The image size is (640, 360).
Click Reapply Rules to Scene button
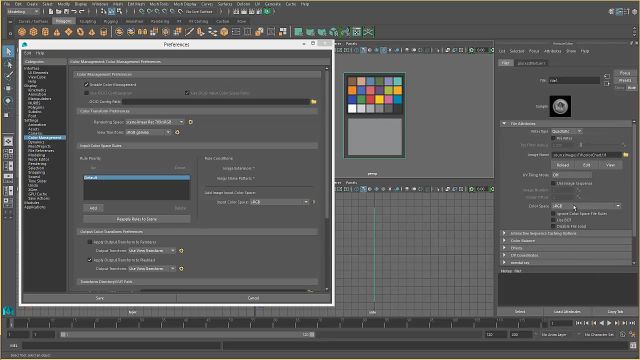pyautogui.click(x=137, y=219)
